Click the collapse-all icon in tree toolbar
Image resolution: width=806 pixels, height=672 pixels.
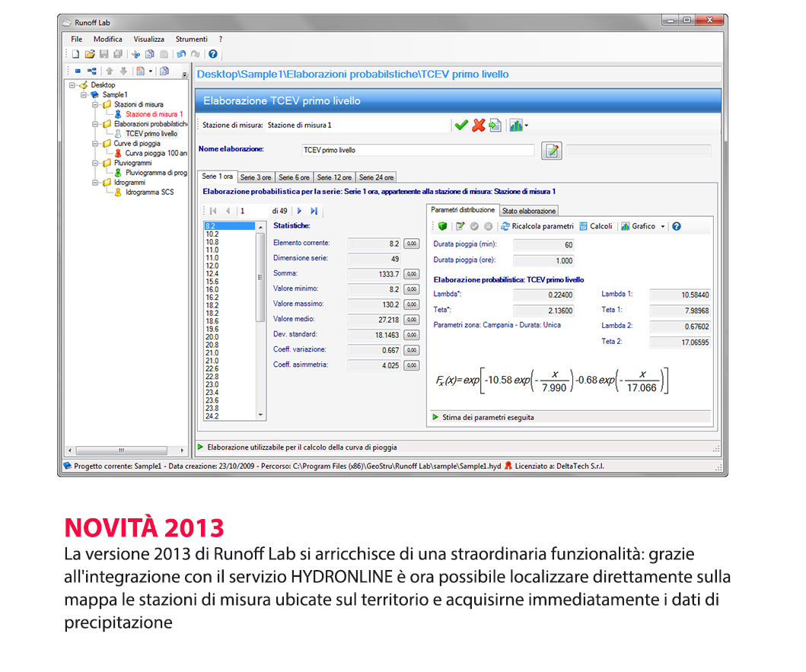pyautogui.click(x=78, y=71)
